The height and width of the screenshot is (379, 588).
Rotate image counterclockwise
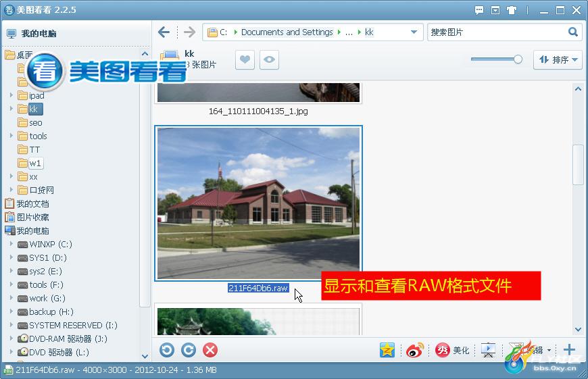coord(167,350)
